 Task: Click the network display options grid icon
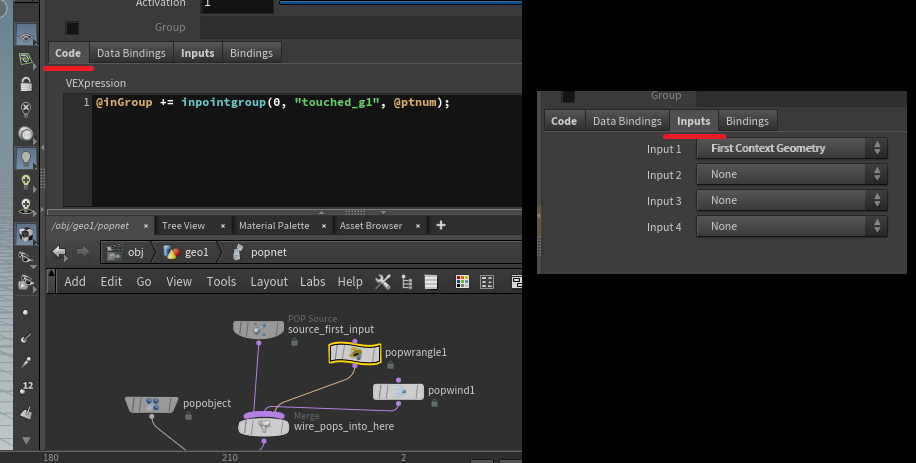[487, 282]
